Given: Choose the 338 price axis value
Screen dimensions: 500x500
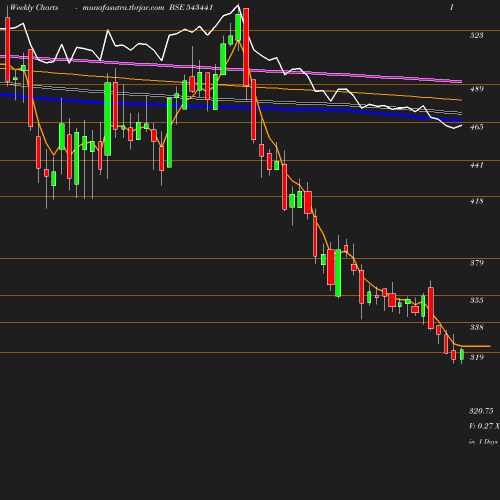Looking at the screenshot, I should point(476,327).
